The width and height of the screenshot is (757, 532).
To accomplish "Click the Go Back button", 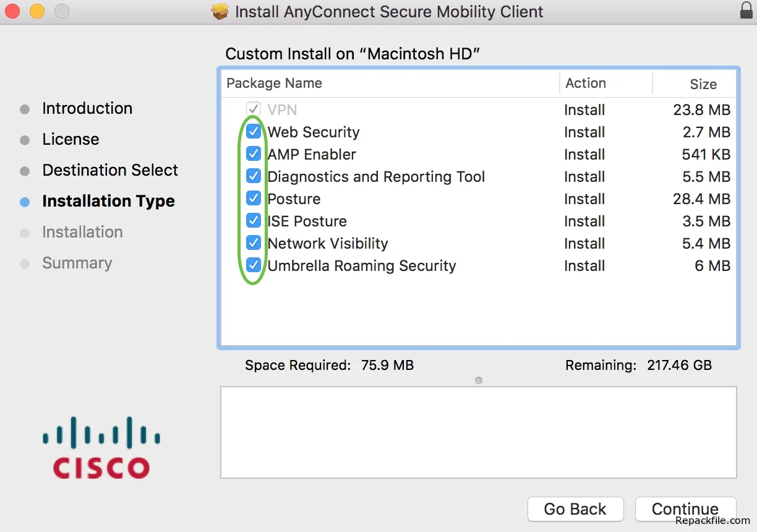I will (575, 509).
